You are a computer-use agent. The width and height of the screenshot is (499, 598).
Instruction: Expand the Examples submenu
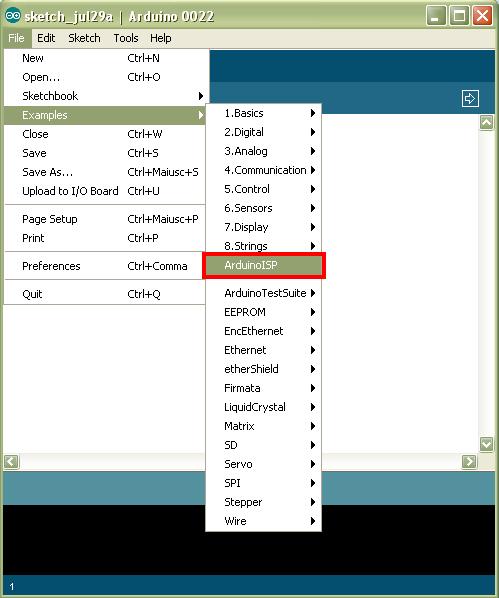105,115
